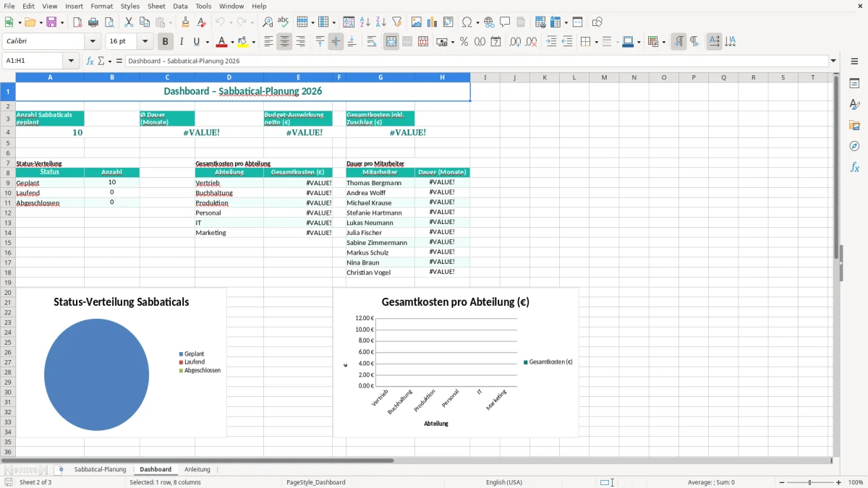868x488 pixels.
Task: Adjust the zoom slider handle
Action: click(809, 482)
